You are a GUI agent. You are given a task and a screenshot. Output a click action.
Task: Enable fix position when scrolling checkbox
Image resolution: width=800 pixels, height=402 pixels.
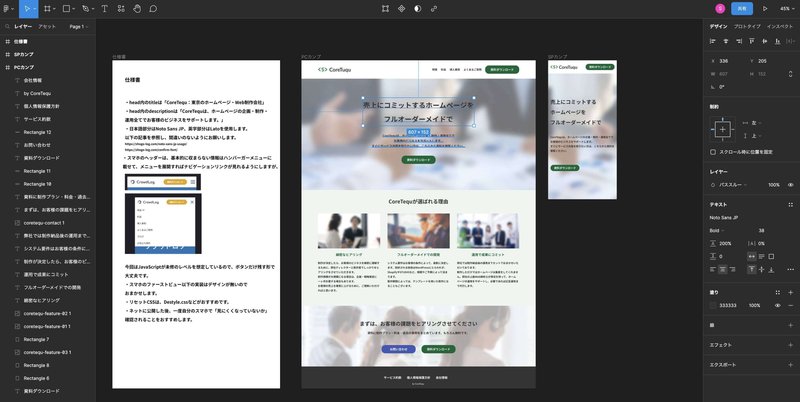[713, 152]
